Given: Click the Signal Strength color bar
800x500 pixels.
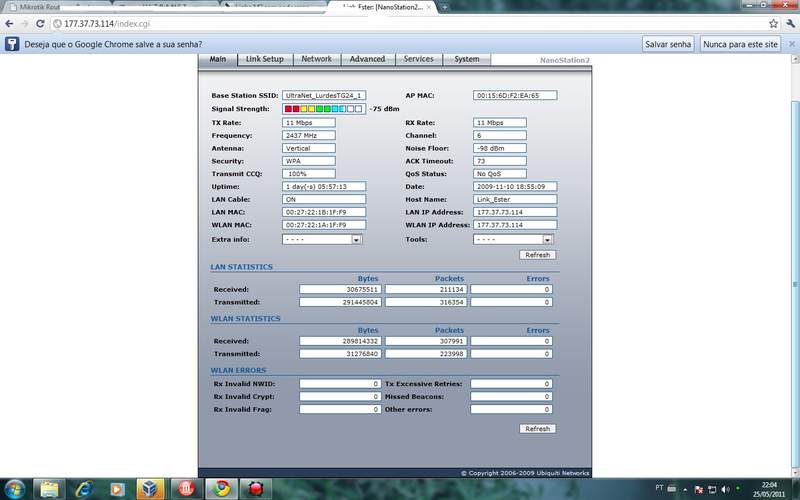Looking at the screenshot, I should click(324, 108).
